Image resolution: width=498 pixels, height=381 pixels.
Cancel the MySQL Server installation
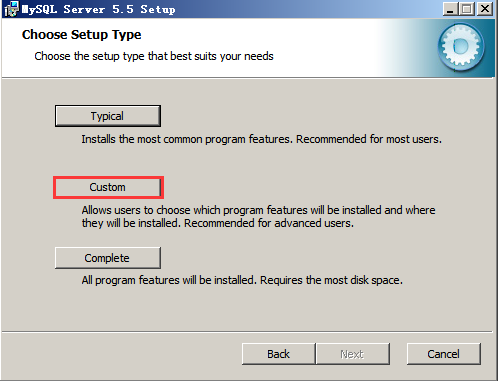click(444, 354)
